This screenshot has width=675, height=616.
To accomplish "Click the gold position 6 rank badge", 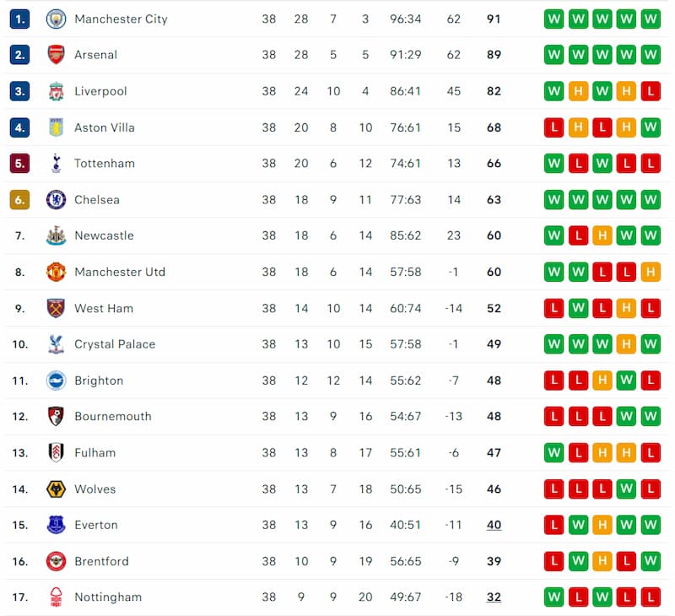I will click(x=19, y=200).
